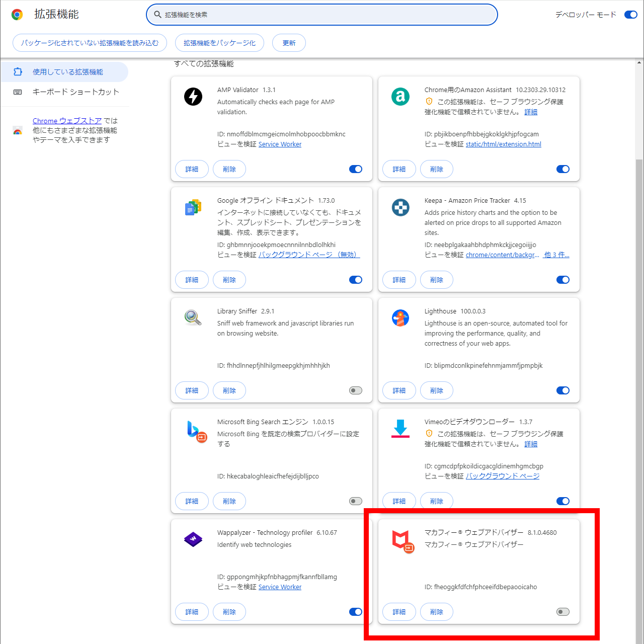
Task: Remove Vimeo downloader with 削除 button
Action: (437, 501)
